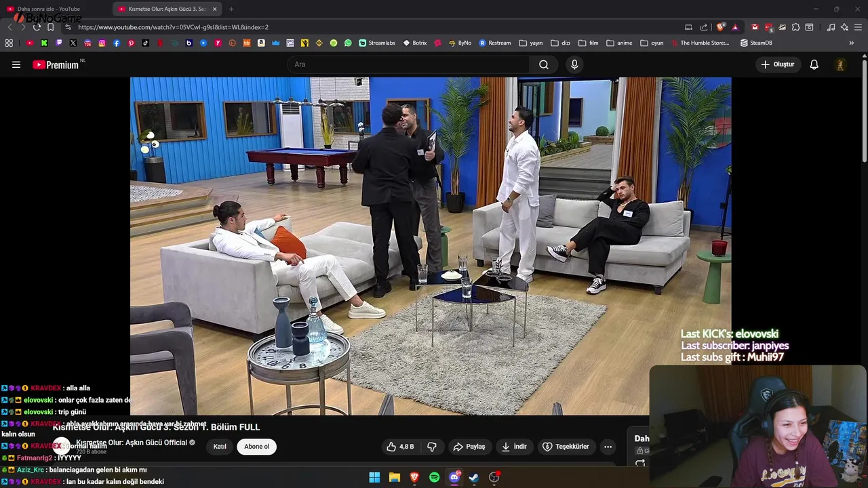Screen dimensions: 868x488
Task: Share this page via address bar icon
Action: click(703, 27)
